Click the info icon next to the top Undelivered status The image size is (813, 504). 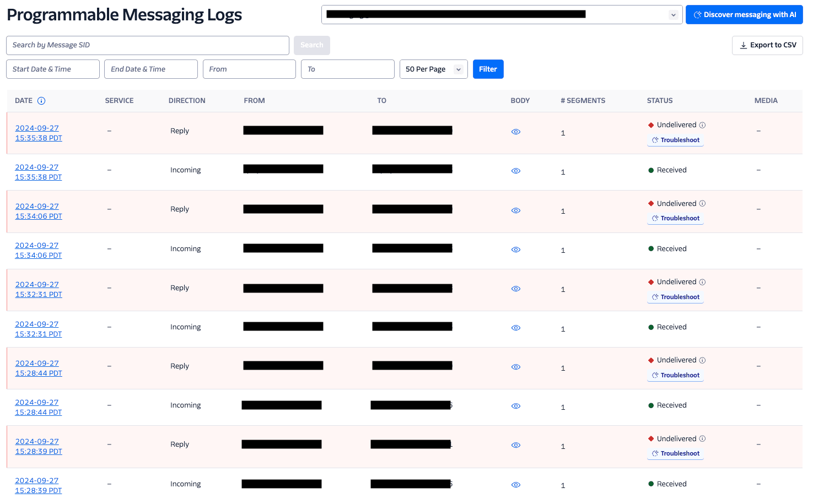point(702,124)
